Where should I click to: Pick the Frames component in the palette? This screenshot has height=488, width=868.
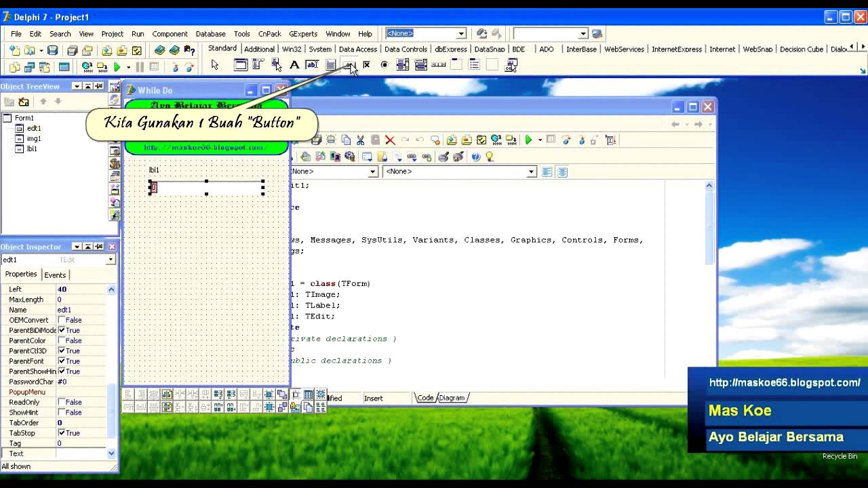point(241,65)
